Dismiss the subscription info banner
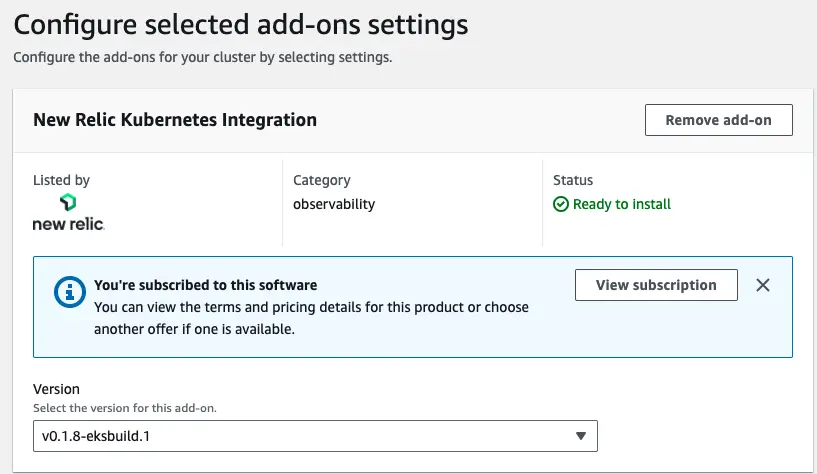Image resolution: width=817 pixels, height=474 pixels. click(x=763, y=285)
